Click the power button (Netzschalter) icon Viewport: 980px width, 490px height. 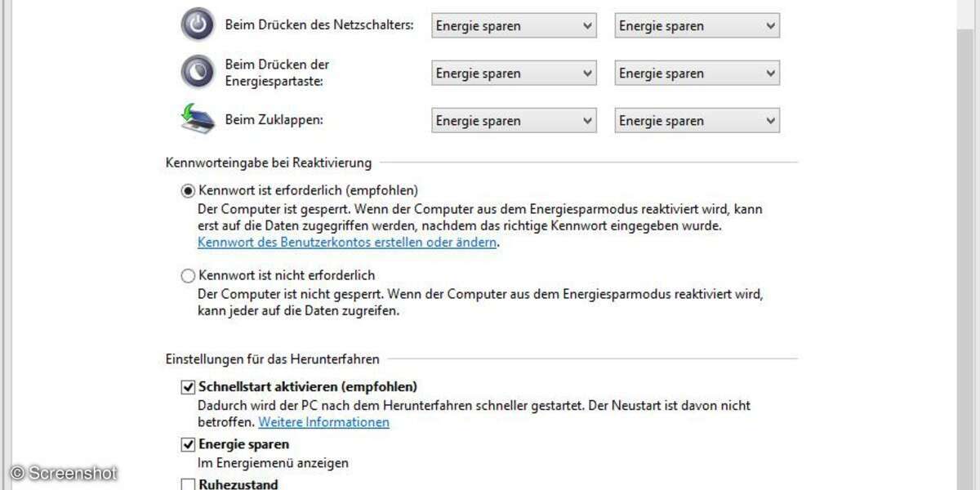tap(197, 25)
